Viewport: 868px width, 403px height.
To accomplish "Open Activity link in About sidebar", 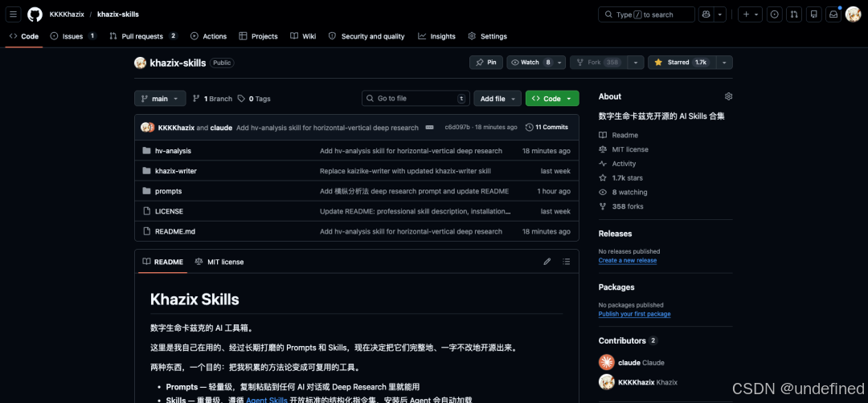I will point(617,164).
